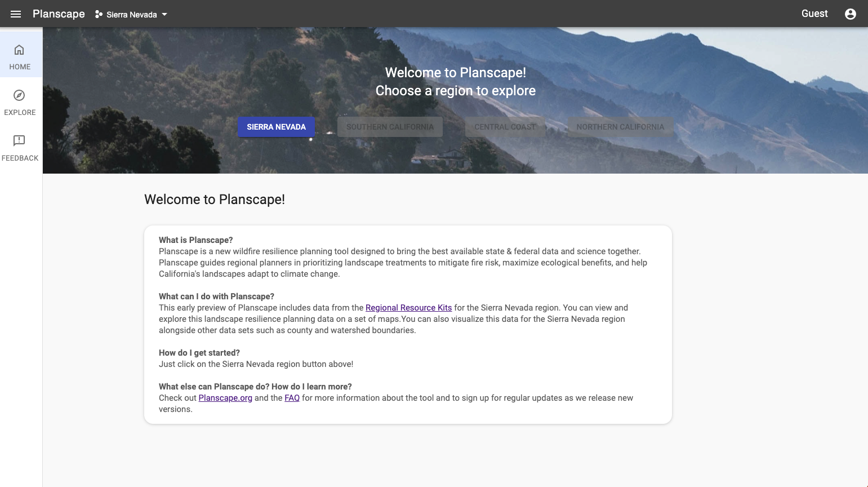Image resolution: width=868 pixels, height=487 pixels.
Task: Click the "How do I get started?" heading
Action: coord(199,353)
